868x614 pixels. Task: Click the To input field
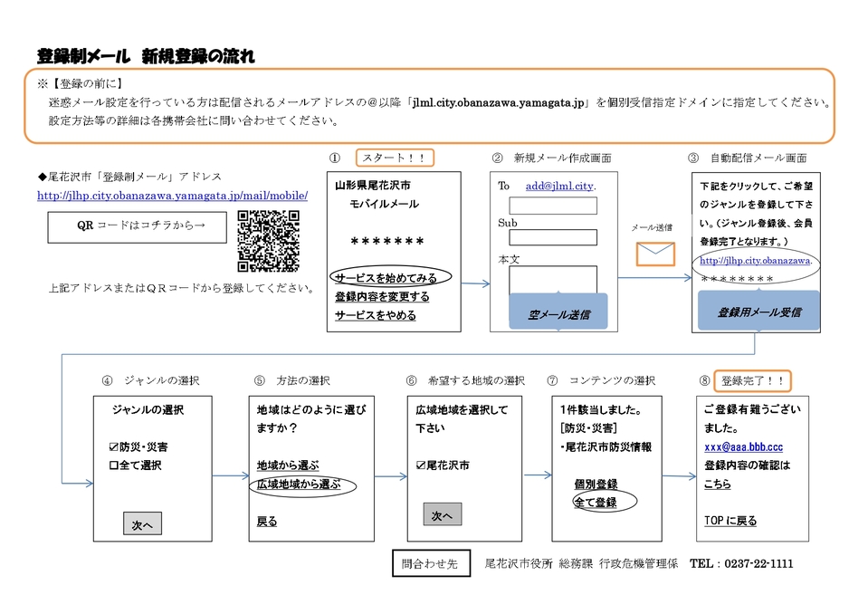pyautogui.click(x=553, y=206)
